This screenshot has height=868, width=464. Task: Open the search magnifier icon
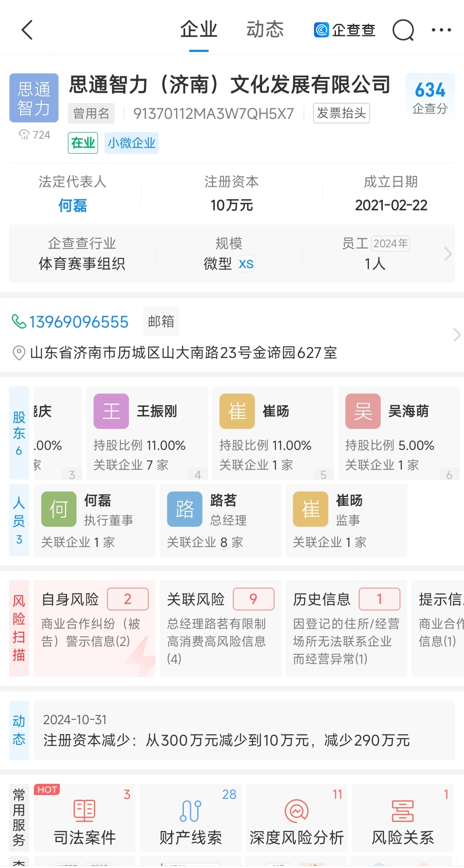click(x=403, y=30)
